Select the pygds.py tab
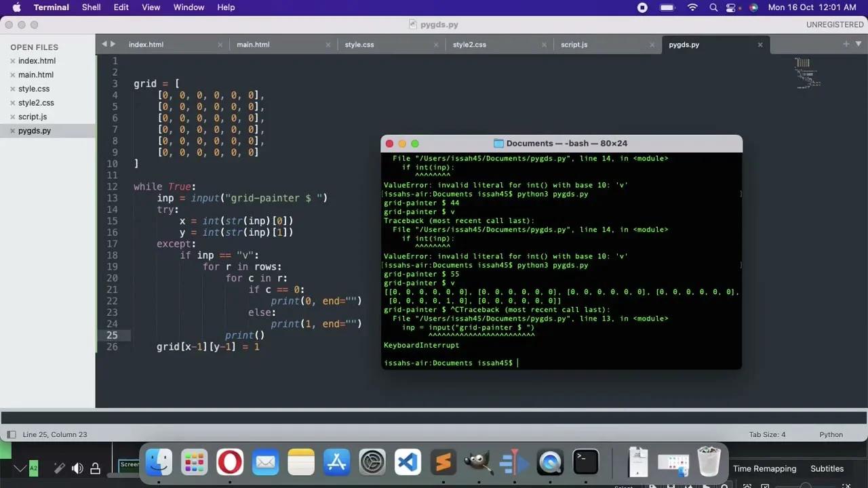Screen dimensions: 868x488 coord(684,45)
